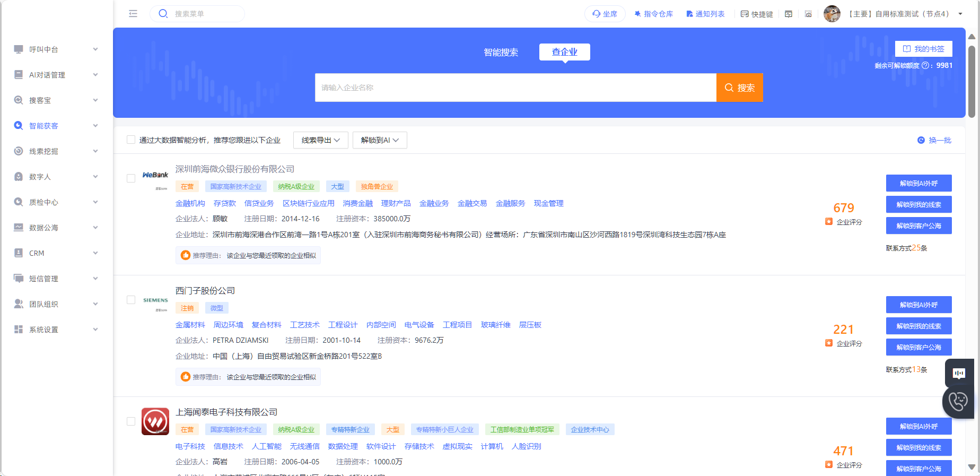Open the floating phone dialer button

[959, 401]
